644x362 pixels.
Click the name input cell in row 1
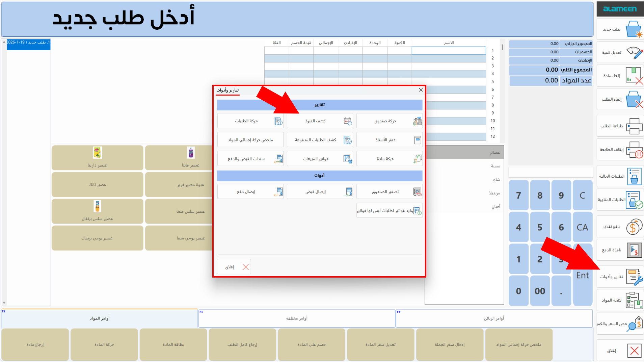coord(449,51)
